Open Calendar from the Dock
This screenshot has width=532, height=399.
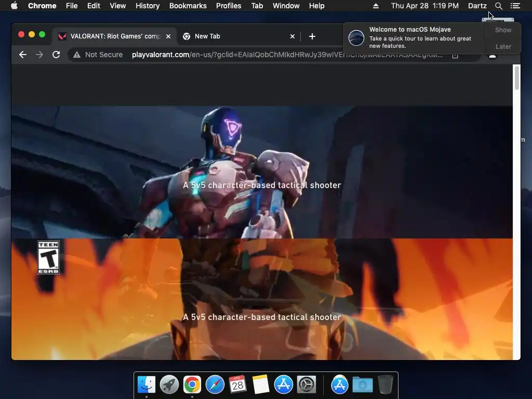237,384
